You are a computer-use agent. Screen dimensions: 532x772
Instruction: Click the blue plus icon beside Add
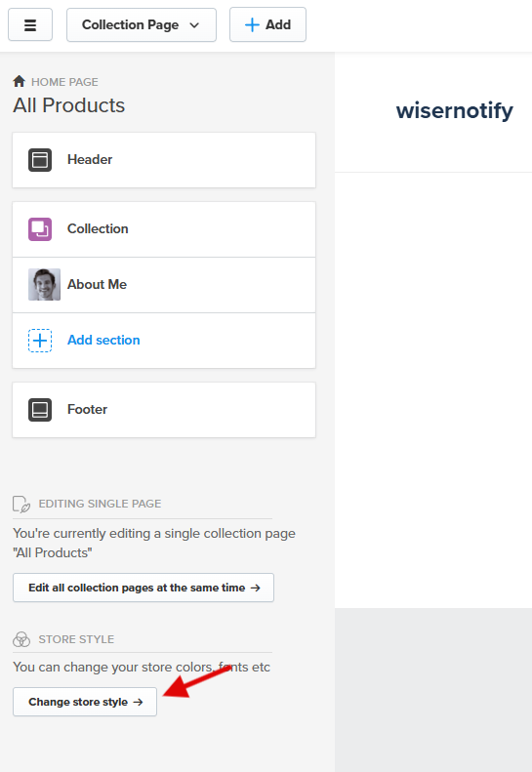252,24
